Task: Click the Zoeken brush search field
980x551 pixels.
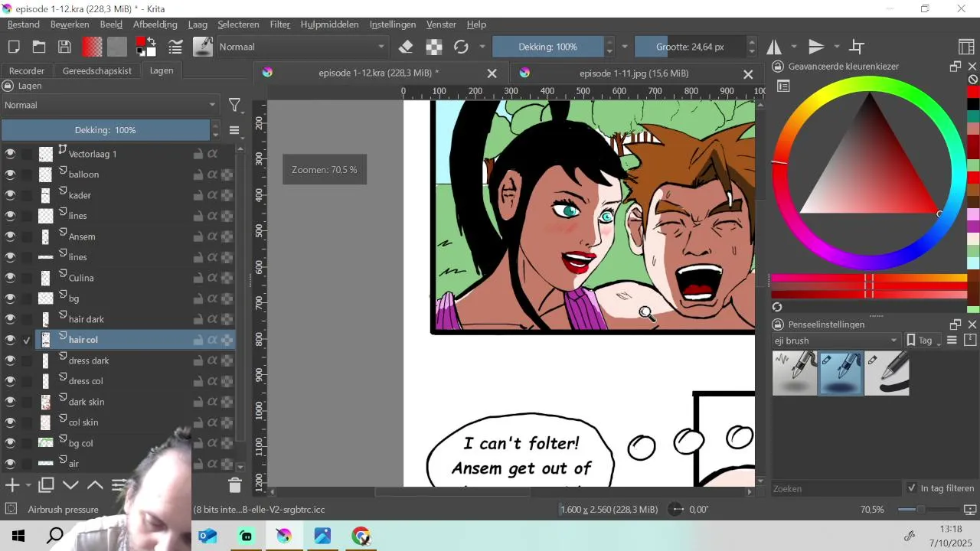Action: click(x=836, y=488)
